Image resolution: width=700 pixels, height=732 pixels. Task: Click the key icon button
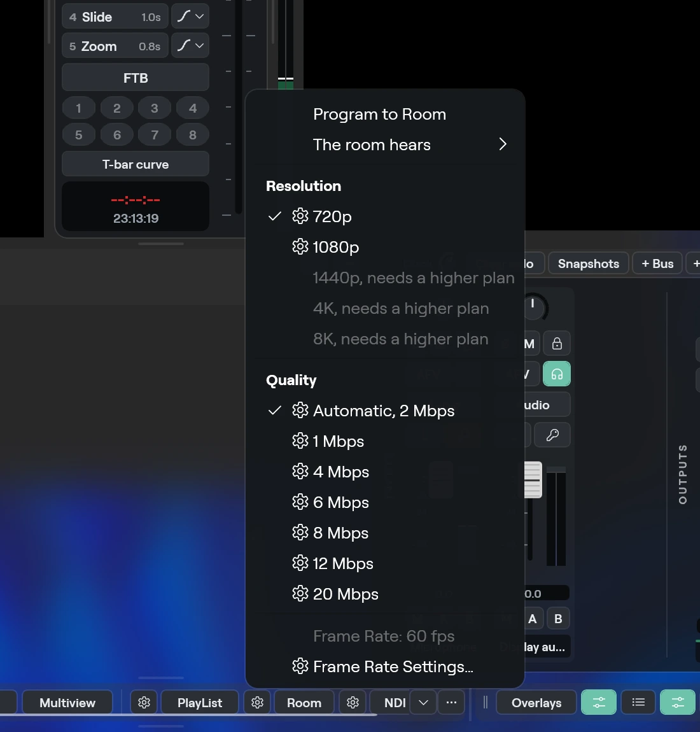click(x=552, y=435)
